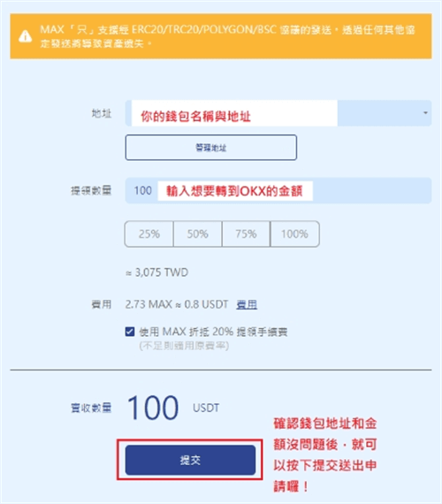Open the underlined 費用 fee link
Image resolution: width=442 pixels, height=504 pixels.
click(247, 304)
